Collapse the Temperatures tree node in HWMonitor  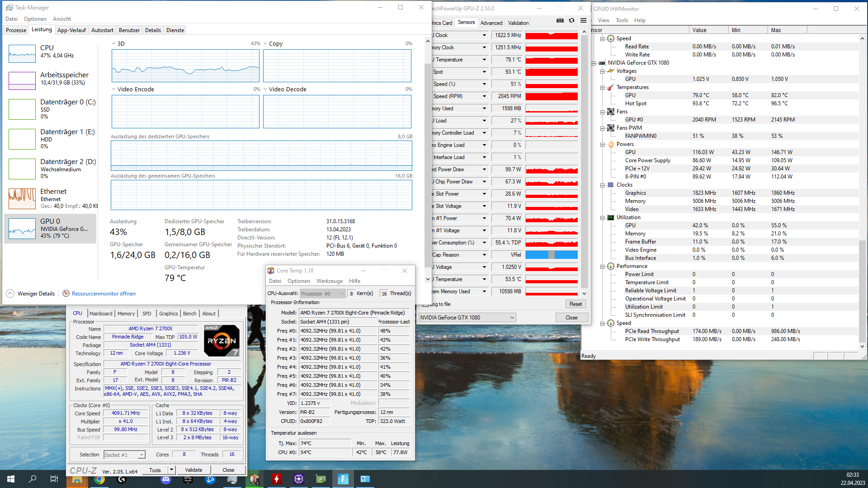pos(602,88)
